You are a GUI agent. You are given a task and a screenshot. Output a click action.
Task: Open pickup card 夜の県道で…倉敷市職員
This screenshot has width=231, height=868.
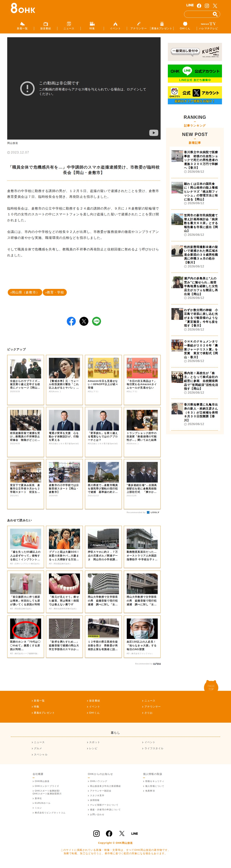coord(103,484)
